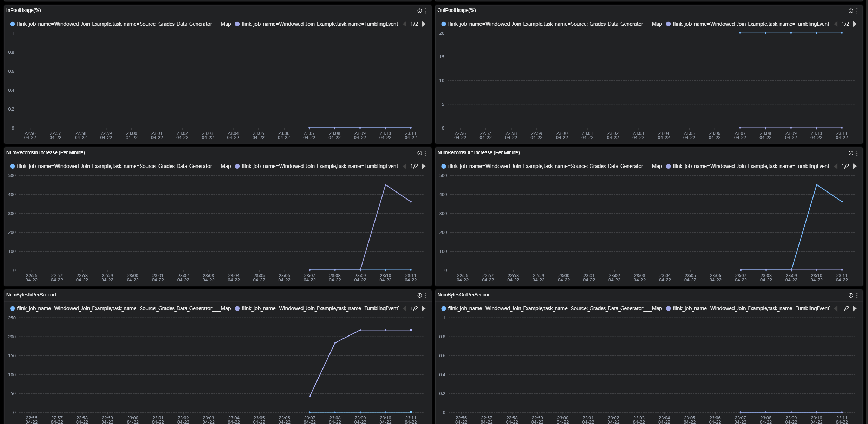The height and width of the screenshot is (424, 868).
Task: Click info icon on NumRecordsIn Increase panel
Action: click(419, 153)
